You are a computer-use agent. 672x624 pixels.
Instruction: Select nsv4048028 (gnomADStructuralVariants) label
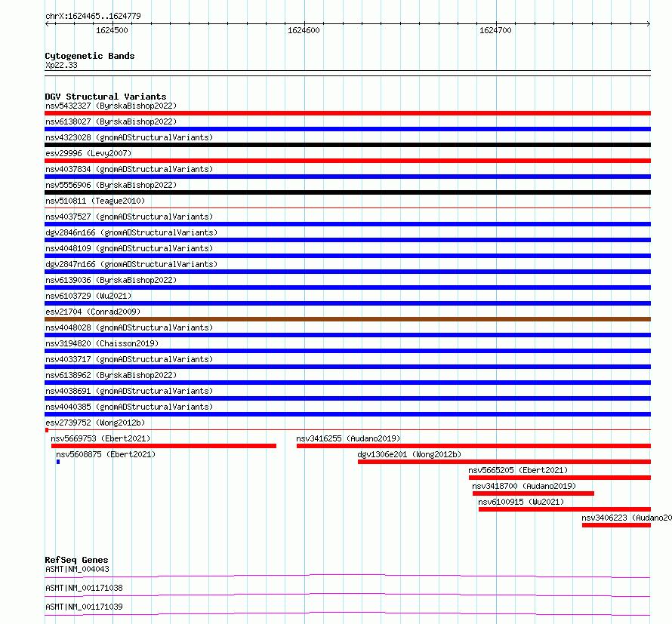129,327
